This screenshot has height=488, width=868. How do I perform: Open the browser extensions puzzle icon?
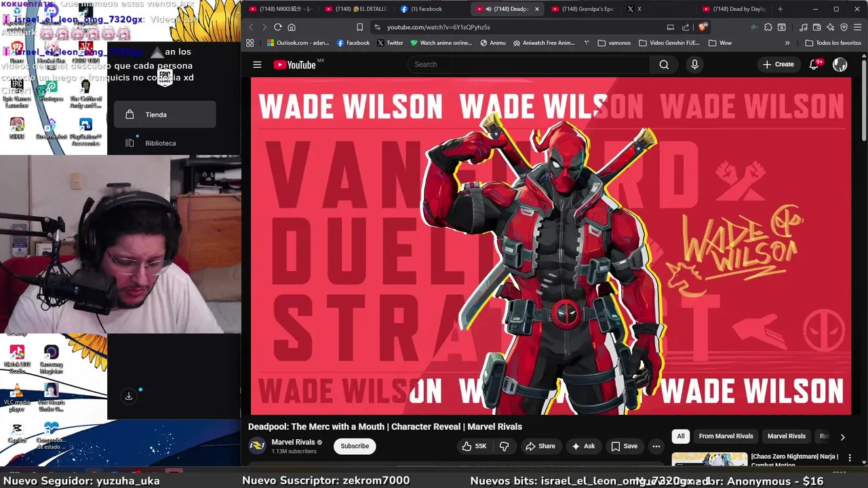[768, 27]
